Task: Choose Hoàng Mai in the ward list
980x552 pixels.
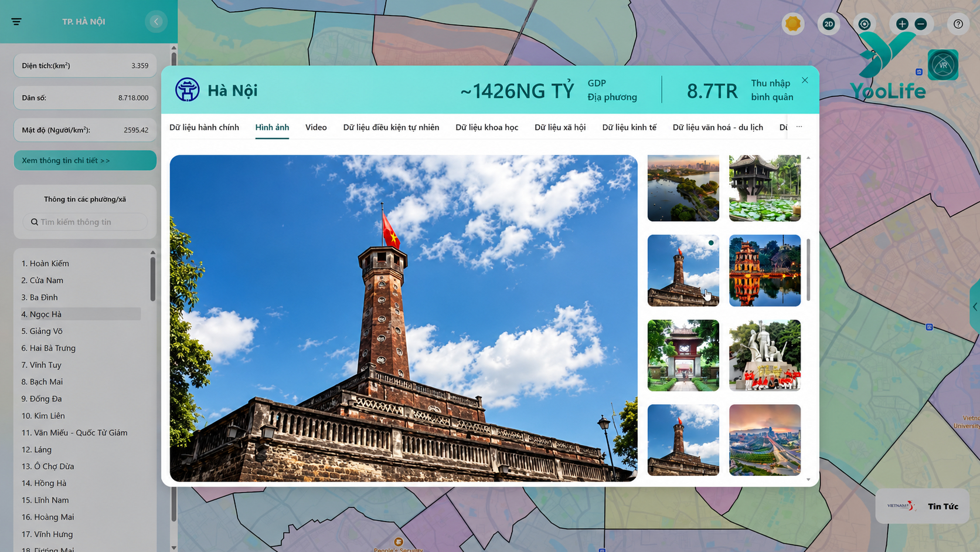Action: coord(47,517)
